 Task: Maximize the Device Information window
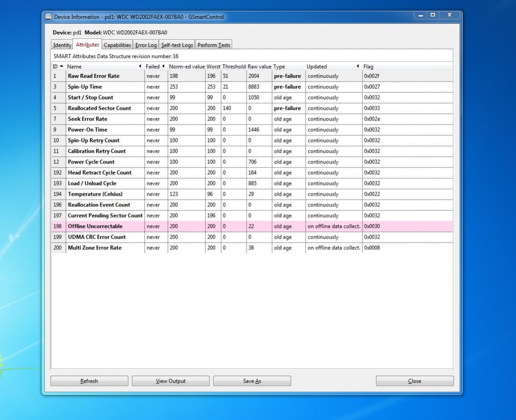pos(433,15)
